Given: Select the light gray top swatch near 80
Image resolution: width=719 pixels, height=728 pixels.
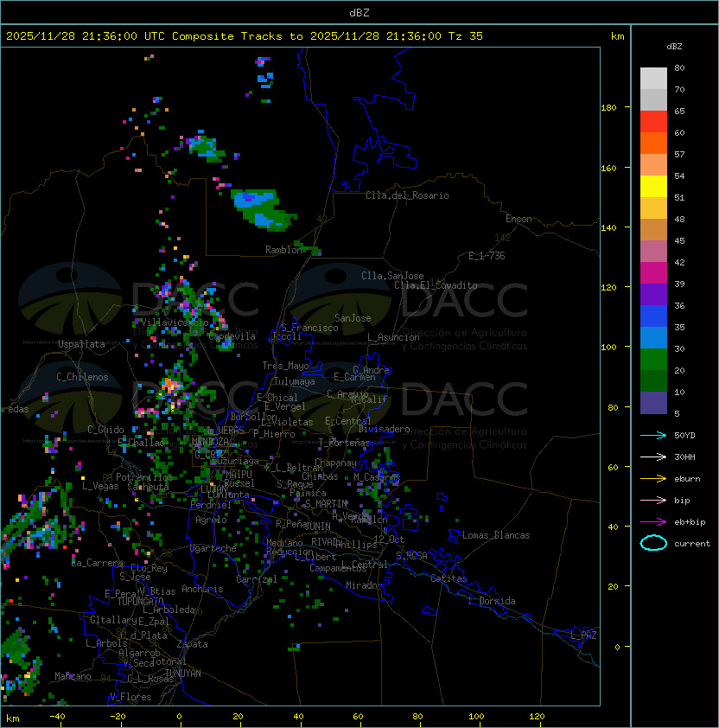Looking at the screenshot, I should pos(653,78).
